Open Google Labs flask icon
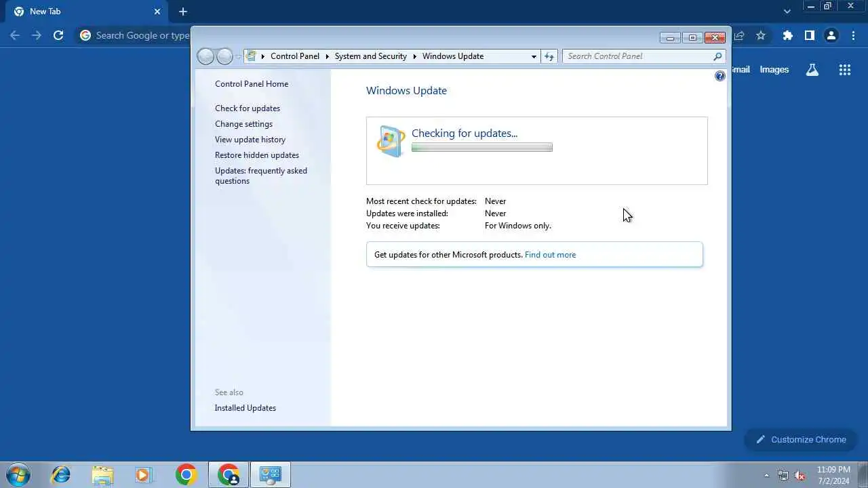868x488 pixels. click(x=812, y=69)
